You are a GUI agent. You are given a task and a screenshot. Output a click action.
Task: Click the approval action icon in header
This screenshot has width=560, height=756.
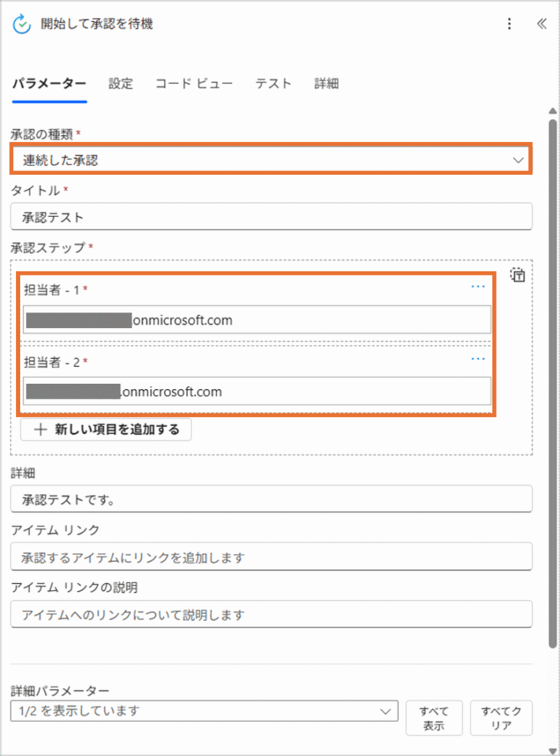(x=23, y=24)
